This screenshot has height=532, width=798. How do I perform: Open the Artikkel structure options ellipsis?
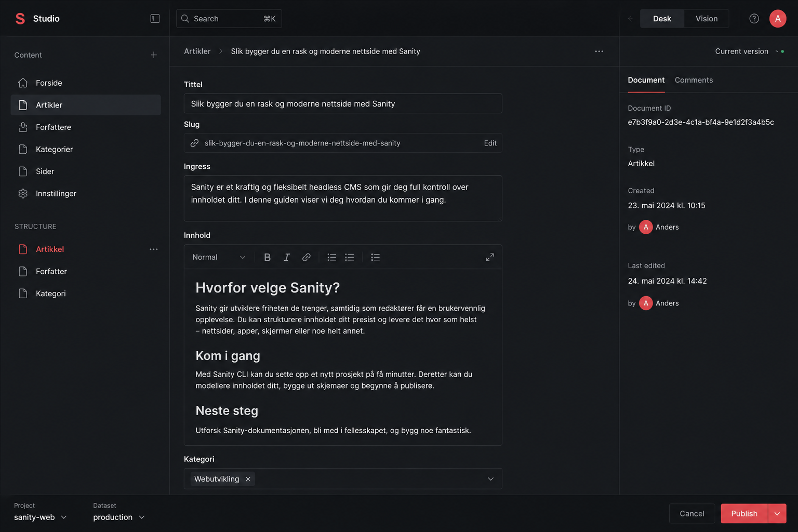tap(154, 249)
